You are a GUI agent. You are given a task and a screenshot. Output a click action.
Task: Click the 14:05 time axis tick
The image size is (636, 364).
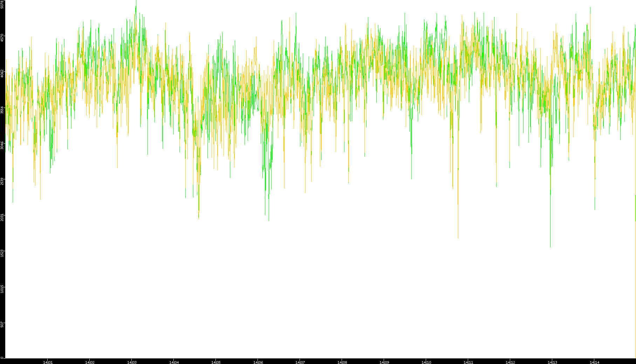[x=216, y=362]
